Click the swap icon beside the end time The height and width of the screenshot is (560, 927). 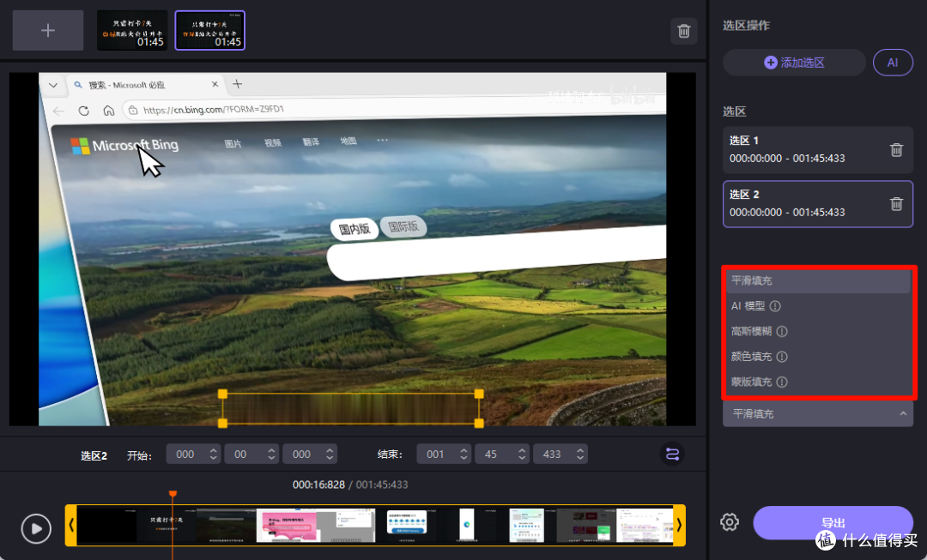(672, 455)
